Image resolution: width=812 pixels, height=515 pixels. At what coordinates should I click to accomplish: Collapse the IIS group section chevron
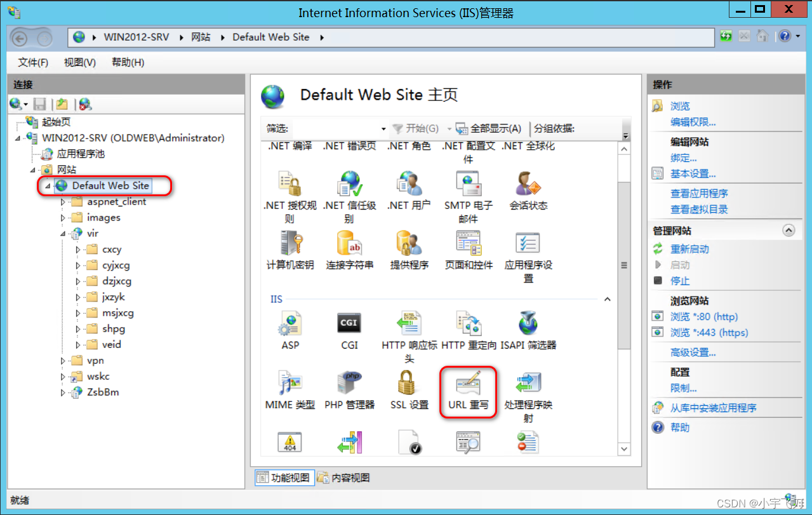coord(607,299)
